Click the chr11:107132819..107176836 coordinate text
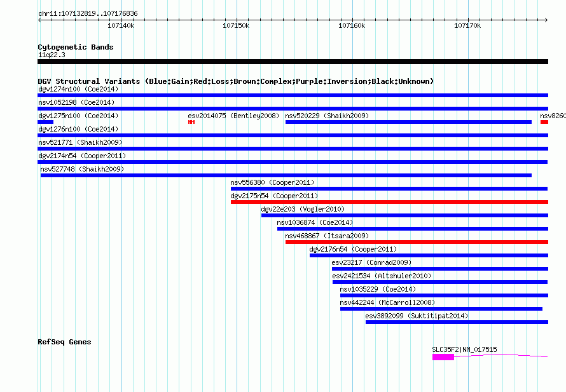This screenshot has width=566, height=392. tap(88, 14)
